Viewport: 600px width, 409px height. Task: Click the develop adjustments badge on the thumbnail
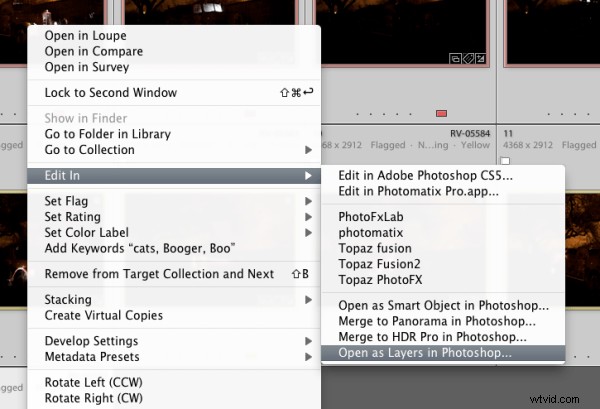(480, 58)
